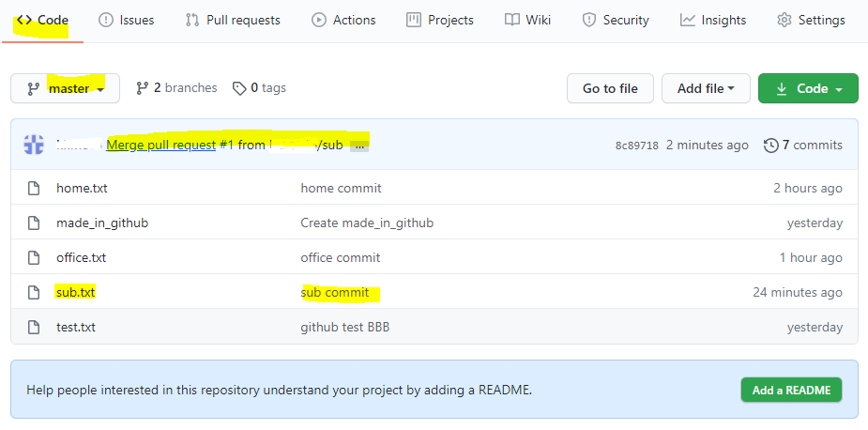Click the 2 hours ago timestamp

point(808,189)
